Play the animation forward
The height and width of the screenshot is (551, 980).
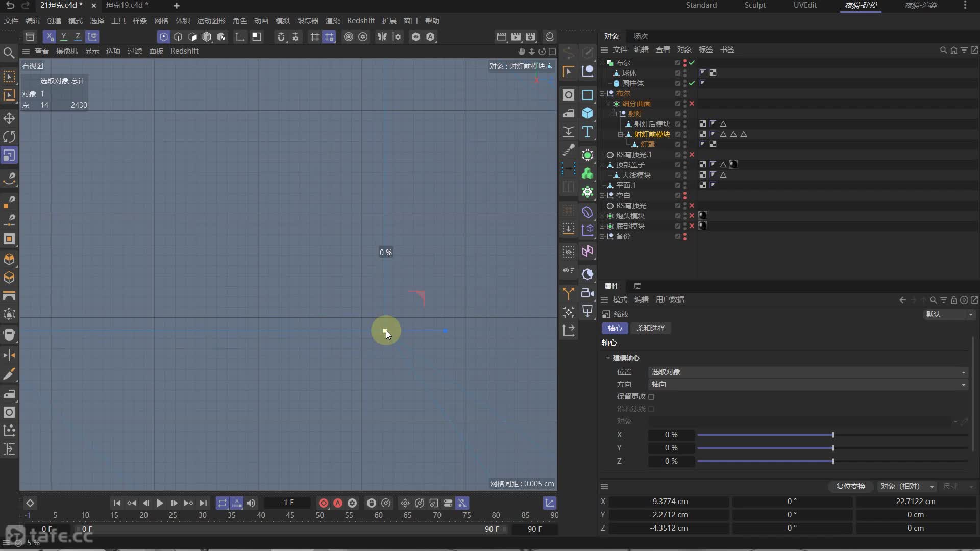160,503
